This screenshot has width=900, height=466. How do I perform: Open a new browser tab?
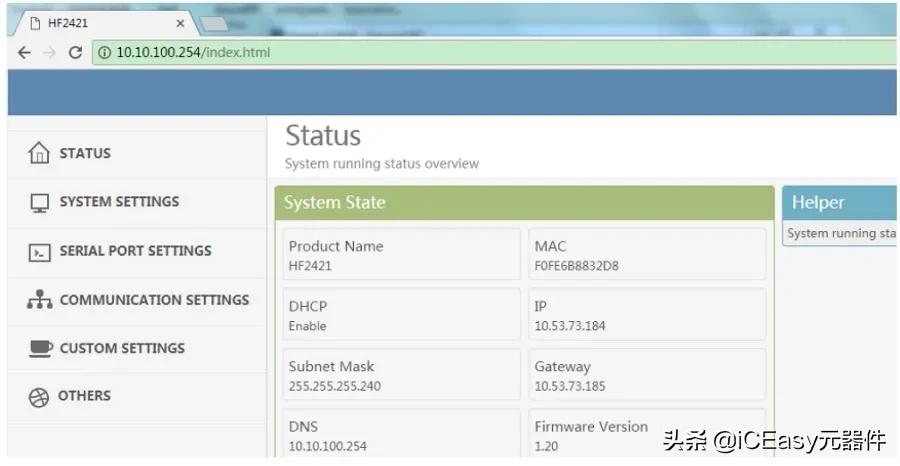coord(213,24)
